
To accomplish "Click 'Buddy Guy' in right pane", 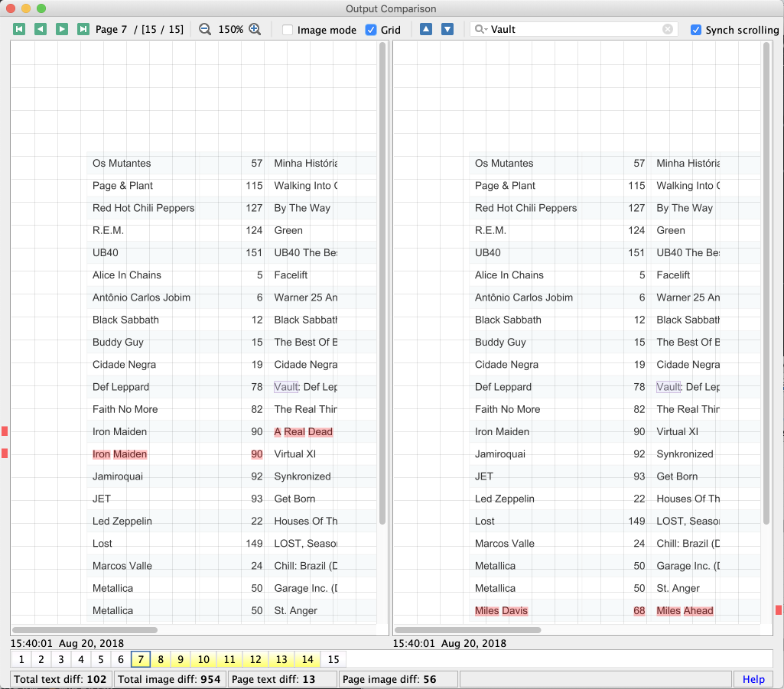I will [x=500, y=343].
